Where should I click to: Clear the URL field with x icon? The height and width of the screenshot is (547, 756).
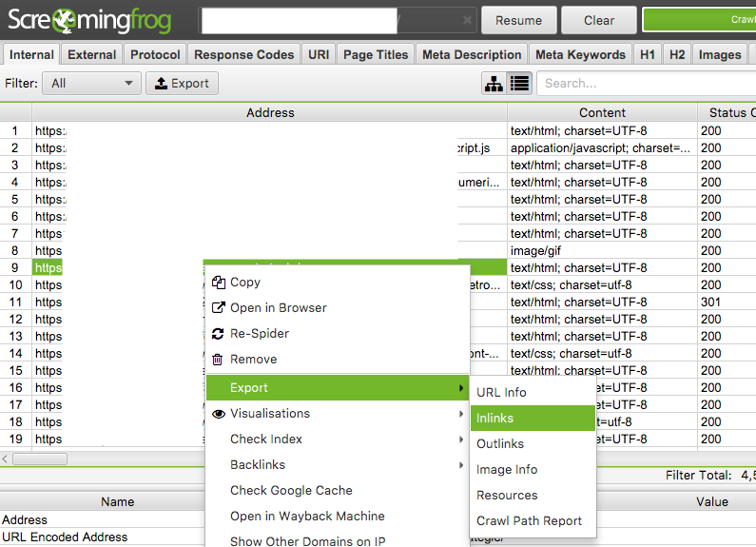[467, 20]
